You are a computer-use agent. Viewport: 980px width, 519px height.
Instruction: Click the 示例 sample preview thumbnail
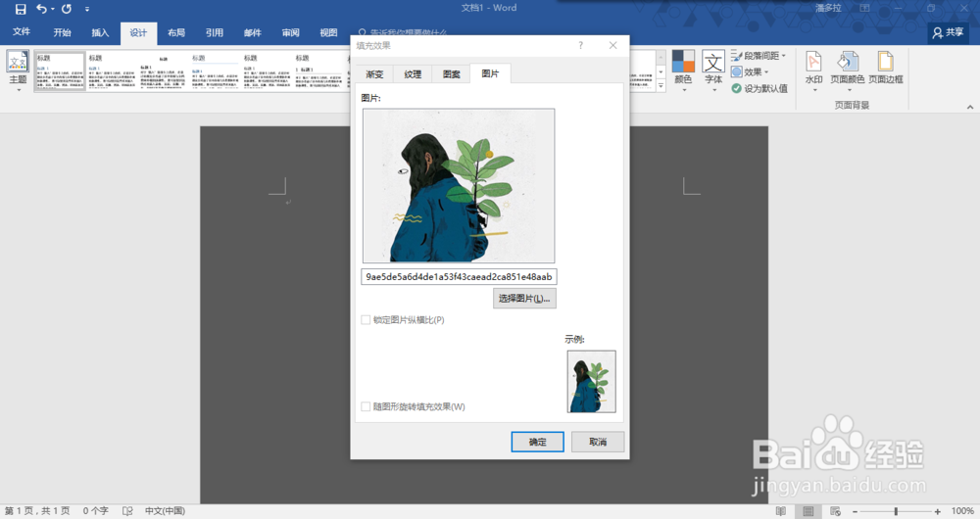(x=591, y=381)
